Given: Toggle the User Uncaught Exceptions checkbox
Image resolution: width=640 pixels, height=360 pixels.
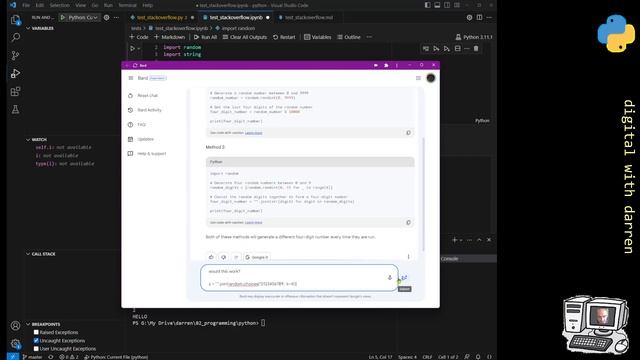Looking at the screenshot, I should tap(36, 349).
